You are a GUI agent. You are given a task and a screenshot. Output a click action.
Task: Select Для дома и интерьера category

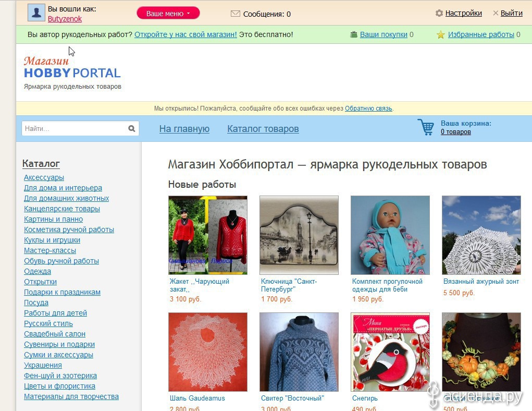click(x=63, y=188)
